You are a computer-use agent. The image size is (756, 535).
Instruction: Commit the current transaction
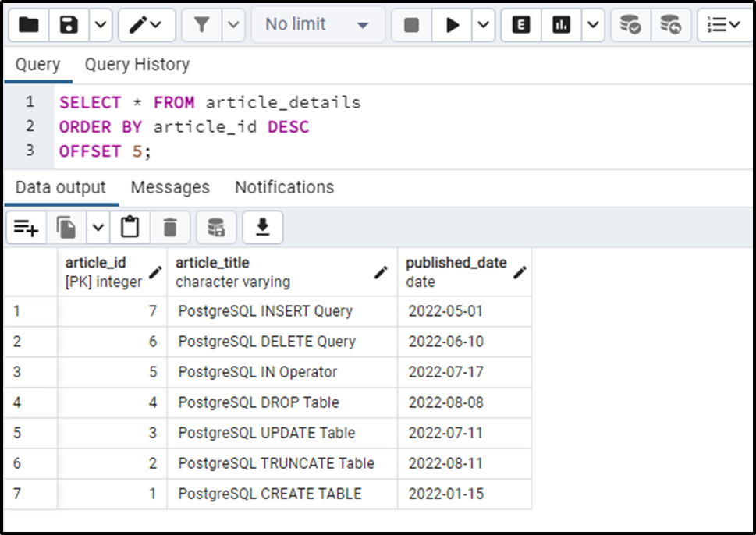630,24
